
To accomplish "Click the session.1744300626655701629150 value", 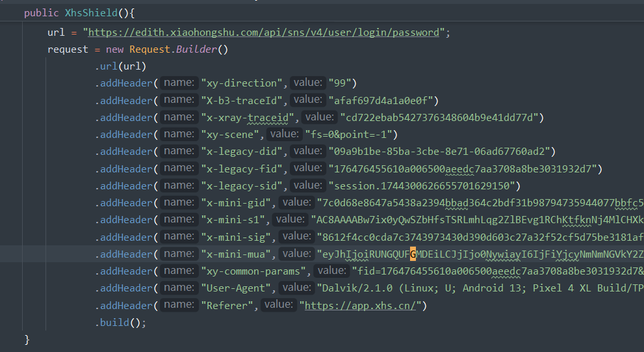I will 422,186.
